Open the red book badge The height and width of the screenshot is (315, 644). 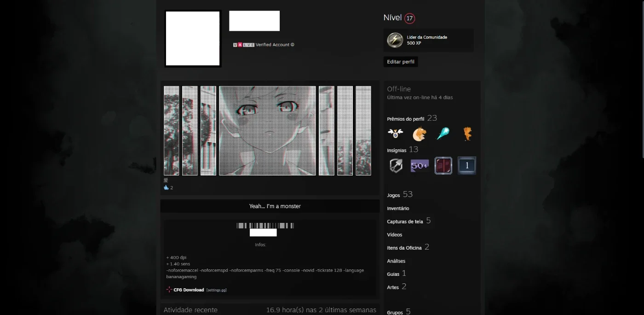coord(443,165)
